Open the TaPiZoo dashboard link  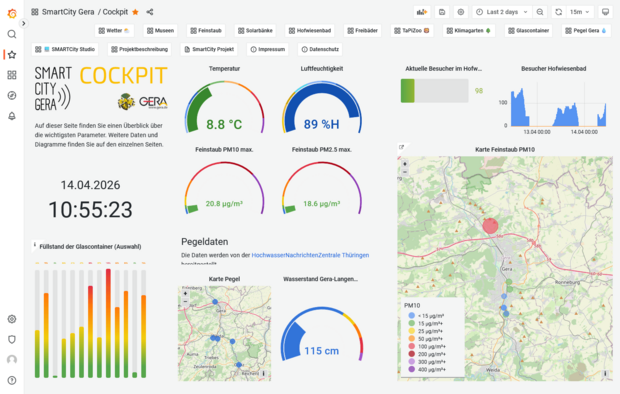click(412, 30)
